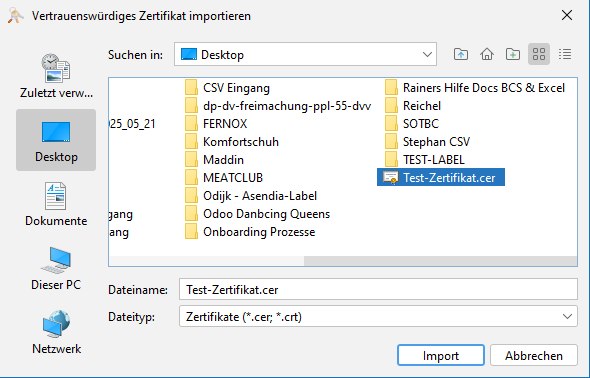Click the Import button
Image resolution: width=590 pixels, height=378 pixels.
point(441,355)
